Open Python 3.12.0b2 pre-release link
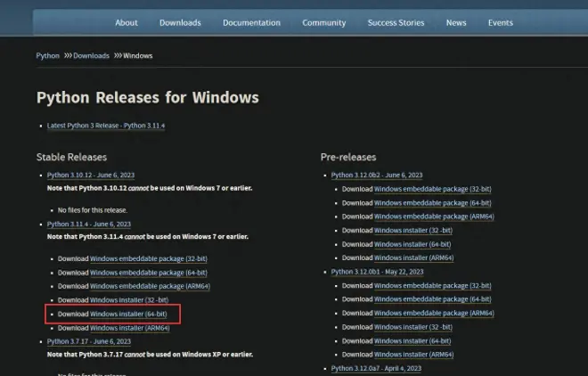The image size is (588, 376). point(377,175)
